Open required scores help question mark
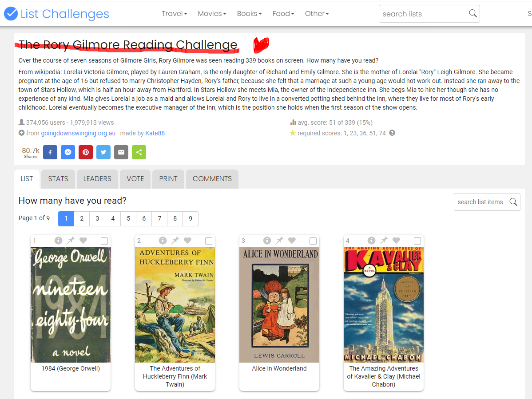 [392, 133]
